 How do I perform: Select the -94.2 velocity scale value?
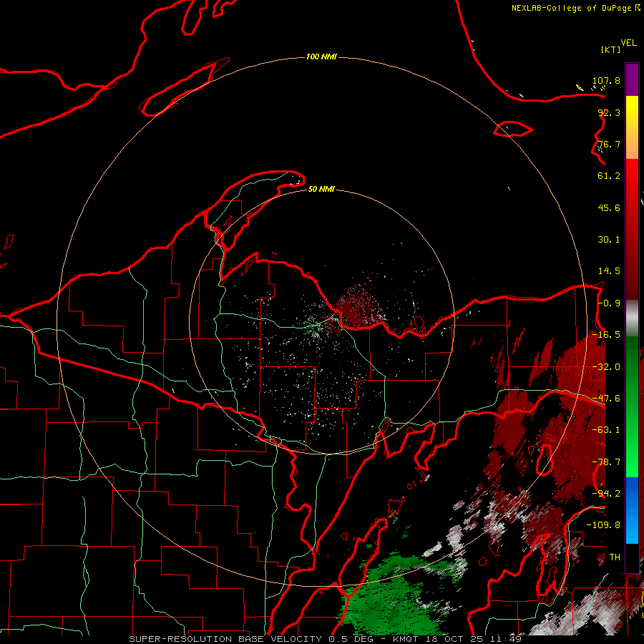click(606, 494)
